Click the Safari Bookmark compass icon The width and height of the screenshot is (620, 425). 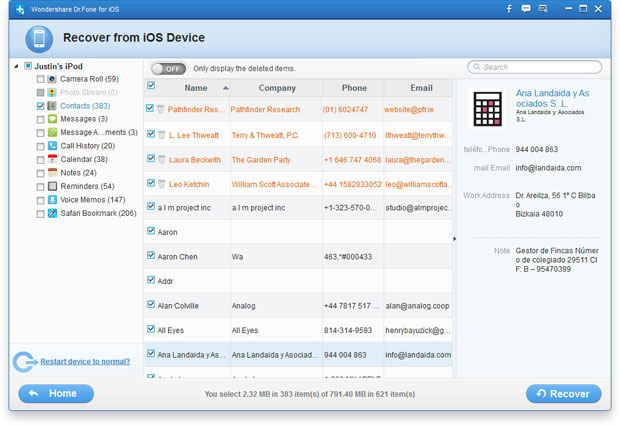(52, 213)
